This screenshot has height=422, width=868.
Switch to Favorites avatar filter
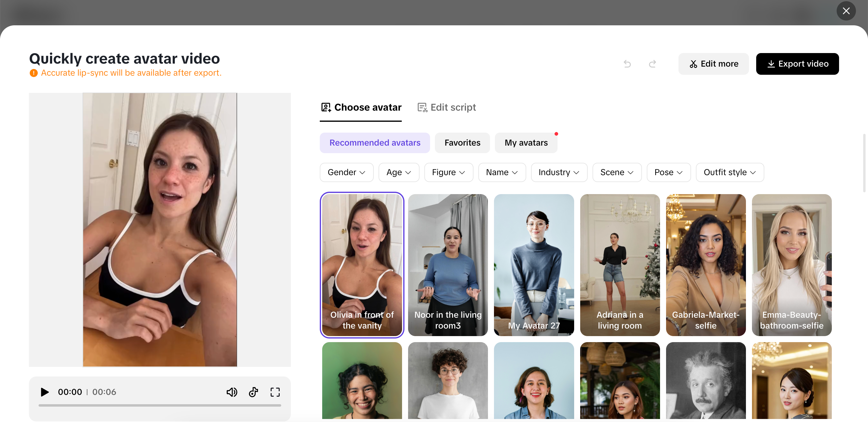coord(462,143)
